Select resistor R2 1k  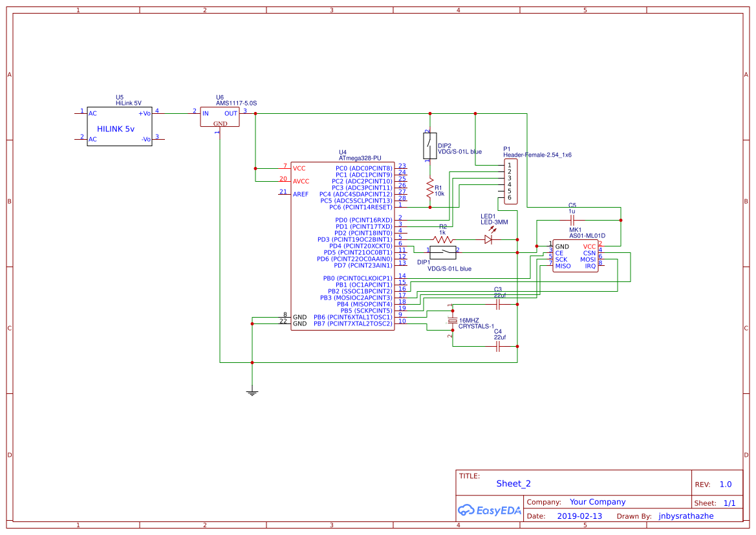click(442, 239)
